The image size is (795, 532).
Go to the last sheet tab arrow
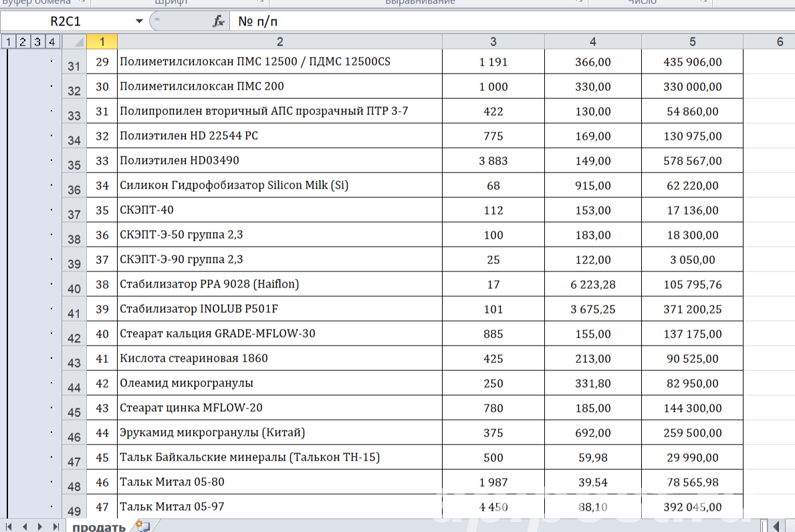pos(55,527)
